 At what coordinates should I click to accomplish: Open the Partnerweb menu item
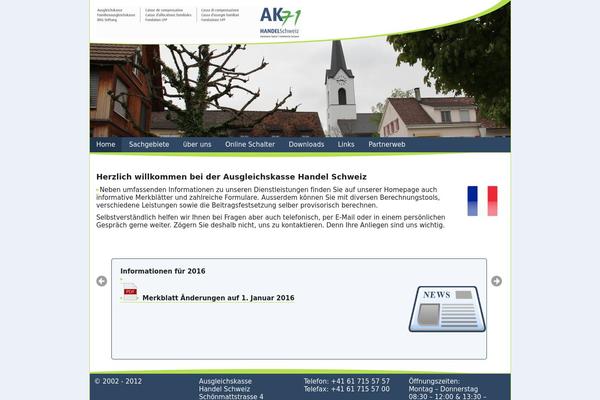(x=387, y=144)
